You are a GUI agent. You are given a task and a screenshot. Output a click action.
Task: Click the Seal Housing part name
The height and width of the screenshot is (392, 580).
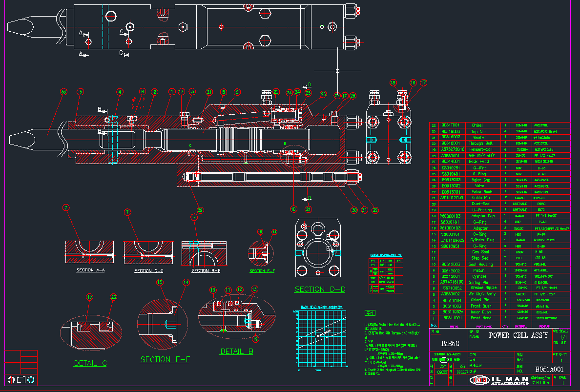coord(480,265)
